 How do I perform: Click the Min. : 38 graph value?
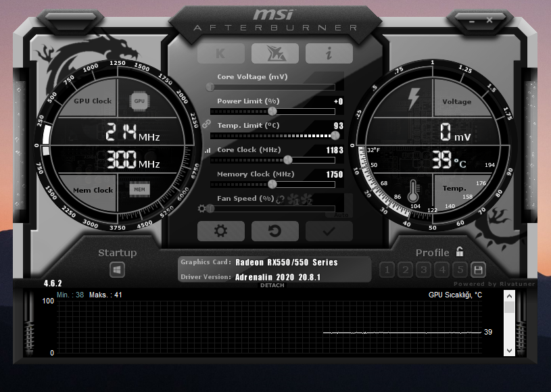pyautogui.click(x=70, y=295)
